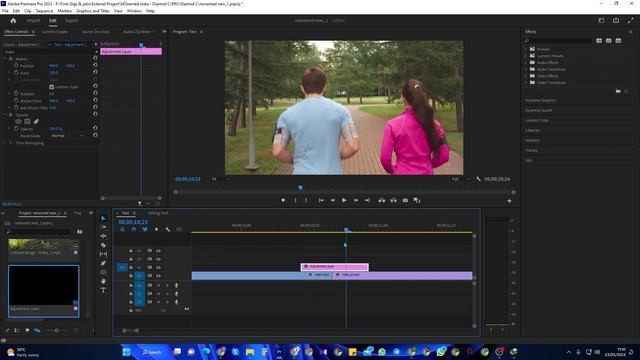
Task: Toggle visibility of the topmost video track
Action: 158,251
